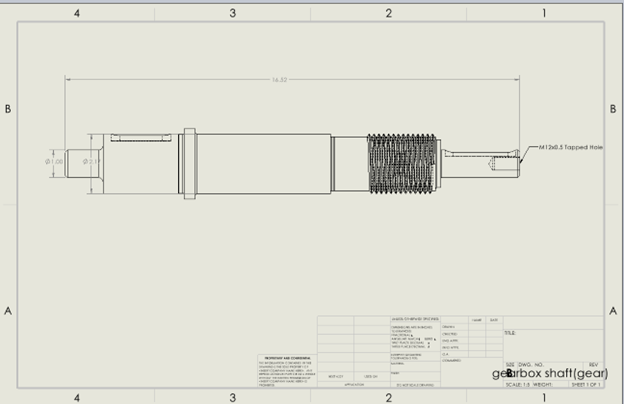Click the APPLICATION cell
Viewport: 624px width, 404px height.
[354, 385]
